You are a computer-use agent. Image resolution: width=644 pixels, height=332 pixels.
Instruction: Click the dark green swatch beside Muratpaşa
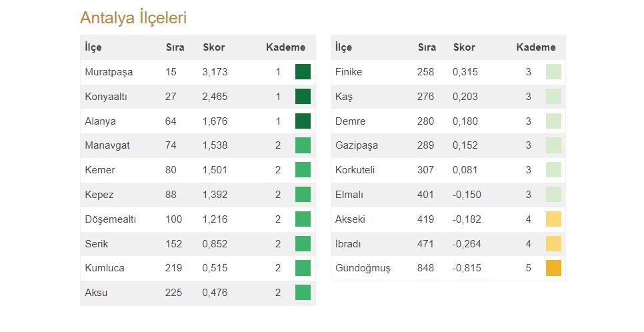pos(303,72)
